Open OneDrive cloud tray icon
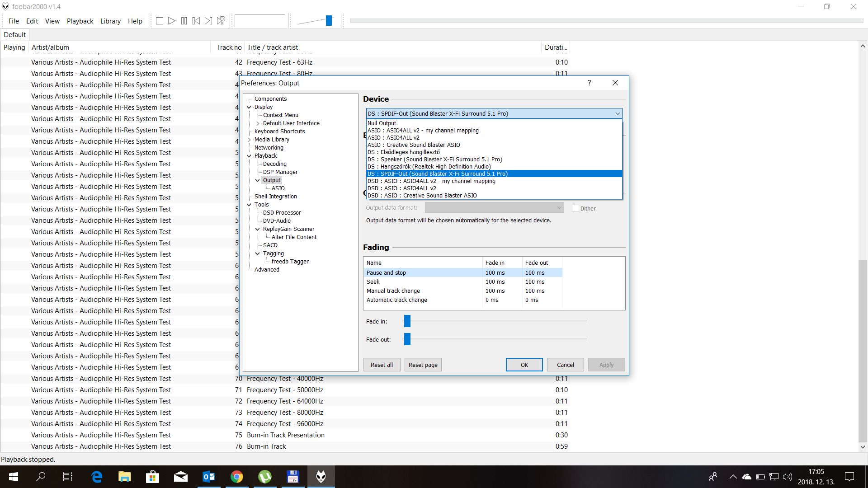The width and height of the screenshot is (868, 488). [x=747, y=477]
